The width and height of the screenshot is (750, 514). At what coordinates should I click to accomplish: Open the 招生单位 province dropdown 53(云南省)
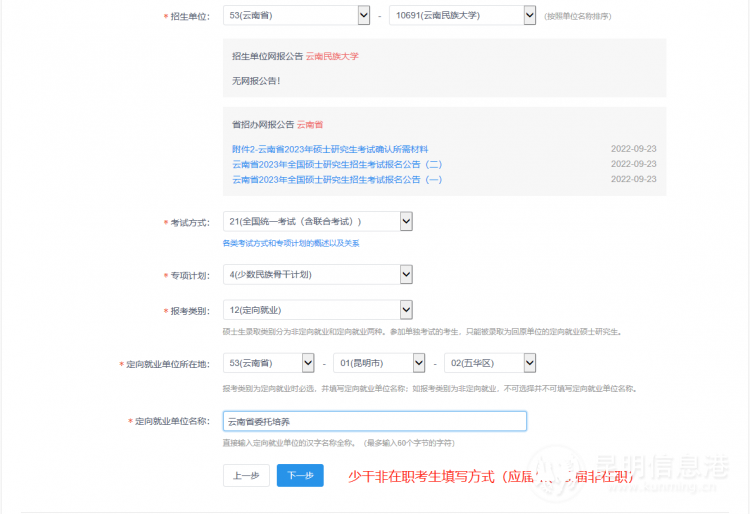(297, 15)
